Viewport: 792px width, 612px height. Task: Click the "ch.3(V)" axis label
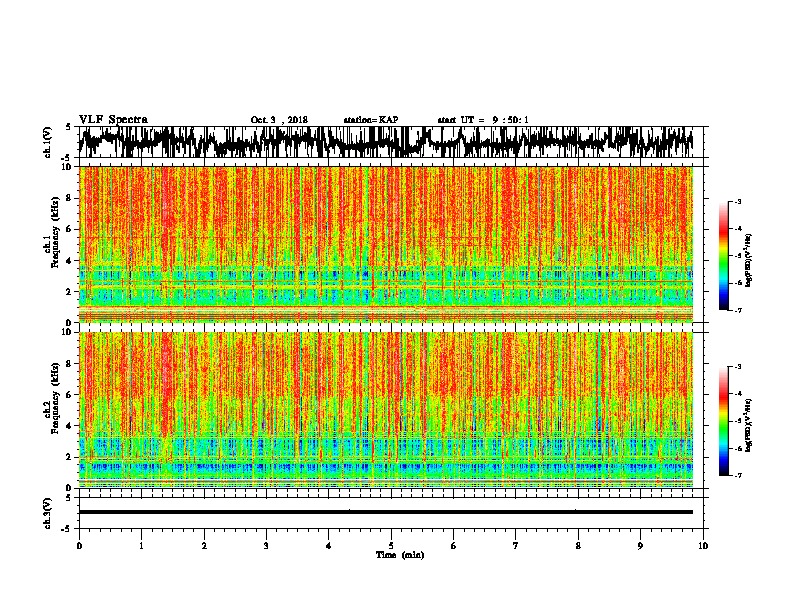pos(48,513)
